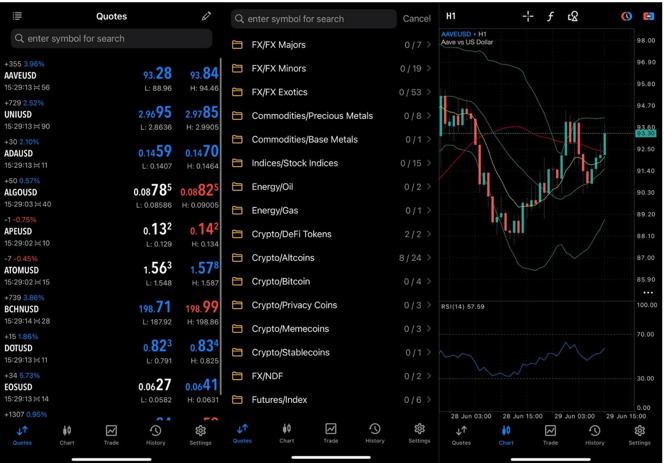Switch to Quotes tab in chart panel

461,435
